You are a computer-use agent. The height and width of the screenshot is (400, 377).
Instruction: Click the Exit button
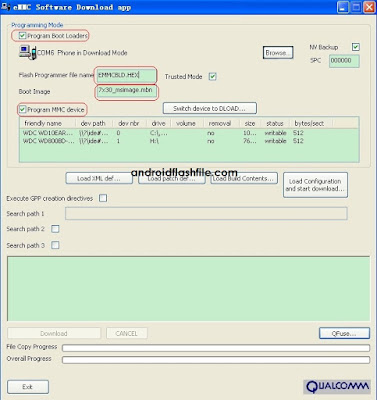tap(28, 387)
